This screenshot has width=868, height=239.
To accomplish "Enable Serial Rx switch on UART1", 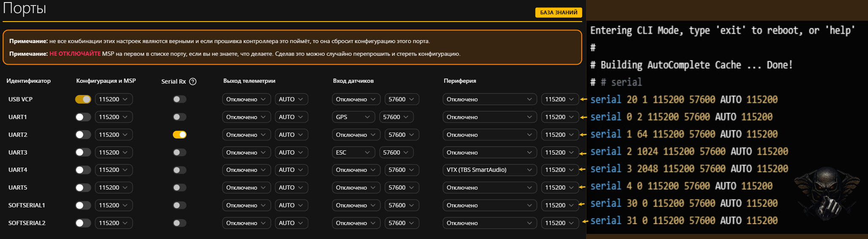I will [180, 117].
